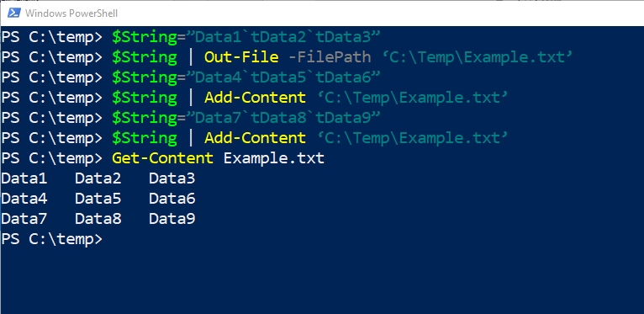This screenshot has width=644, height=314.
Task: Click the Data3 value in output
Action: tap(172, 178)
